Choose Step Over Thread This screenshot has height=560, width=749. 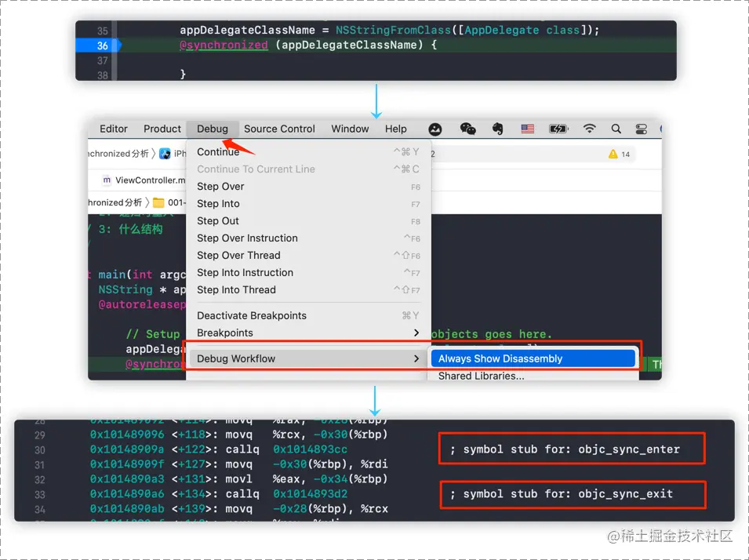coord(308,255)
